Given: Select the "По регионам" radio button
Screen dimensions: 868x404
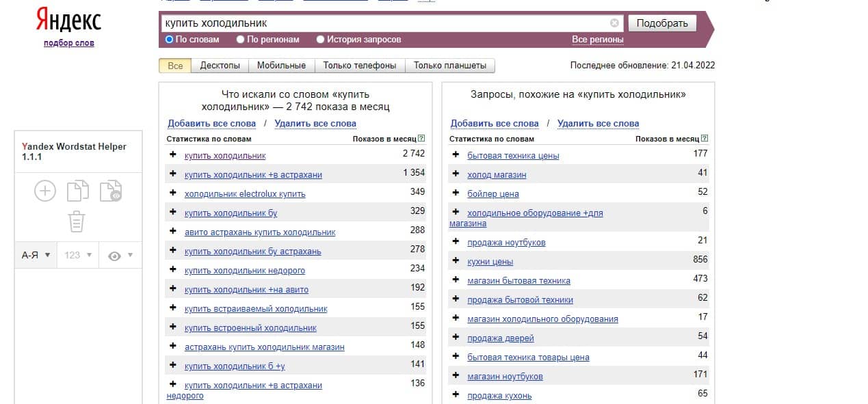Looking at the screenshot, I should (240, 40).
